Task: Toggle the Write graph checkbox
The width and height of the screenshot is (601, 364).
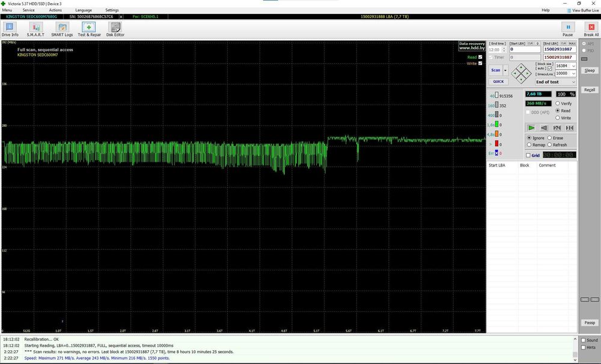Action: click(480, 63)
